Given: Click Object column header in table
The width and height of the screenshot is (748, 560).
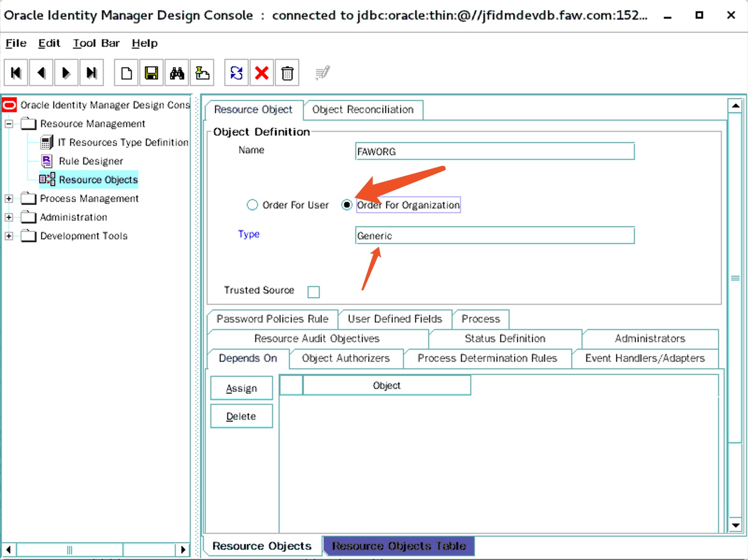Looking at the screenshot, I should [x=387, y=386].
